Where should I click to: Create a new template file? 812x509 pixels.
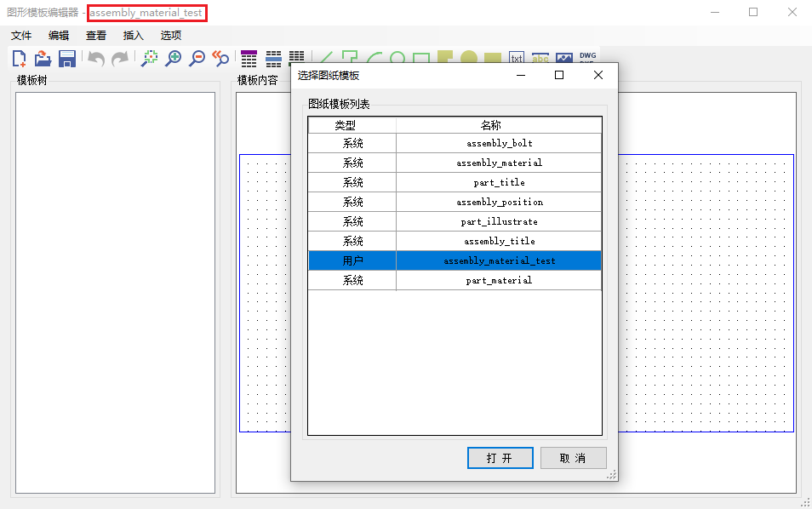20,59
